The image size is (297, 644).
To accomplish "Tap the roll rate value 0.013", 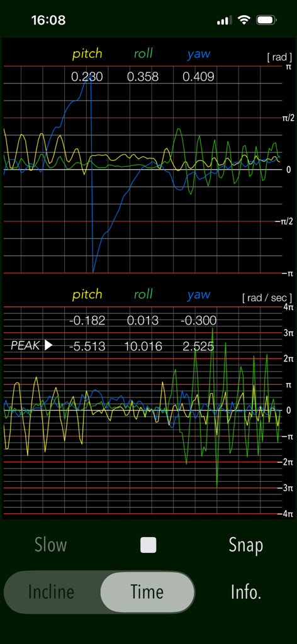I will [x=143, y=321].
